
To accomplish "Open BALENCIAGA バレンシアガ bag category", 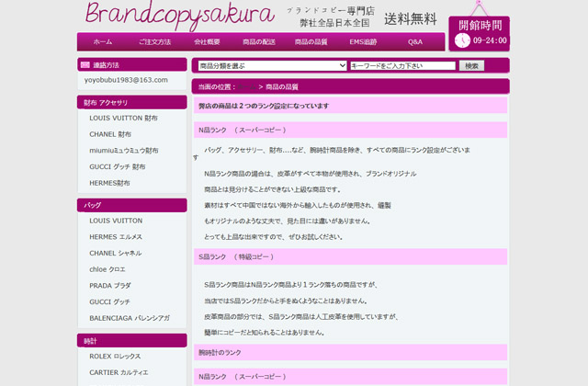I will pyautogui.click(x=130, y=318).
